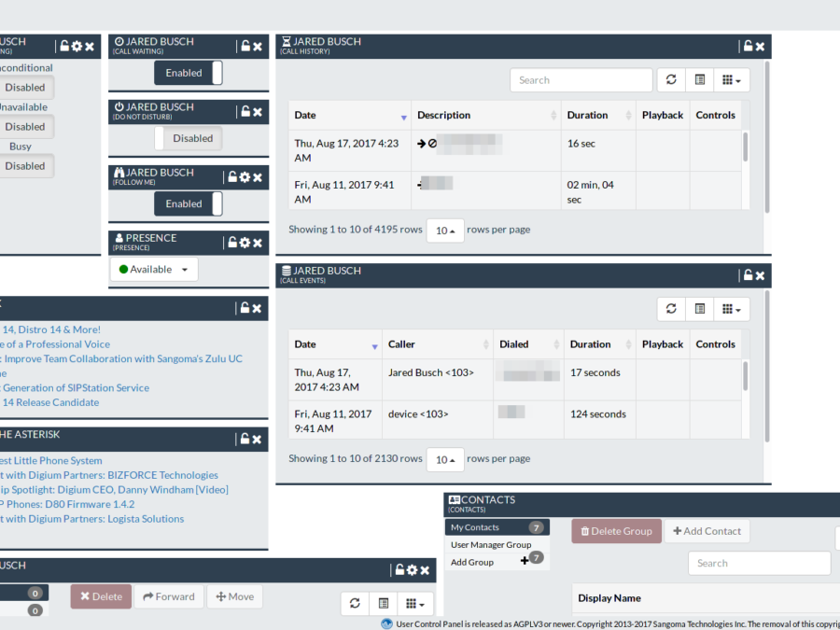Click the lock icon on Call Waiting widget
Viewport: 840px width, 630px height.
tap(245, 46)
